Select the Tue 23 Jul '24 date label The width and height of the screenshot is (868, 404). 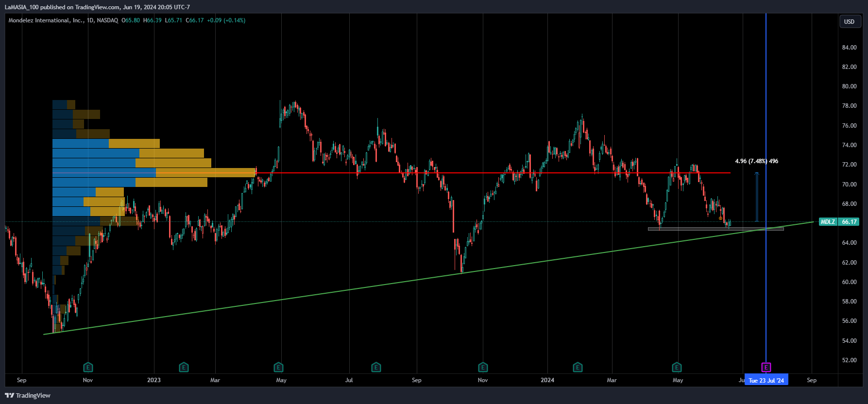[x=766, y=380]
